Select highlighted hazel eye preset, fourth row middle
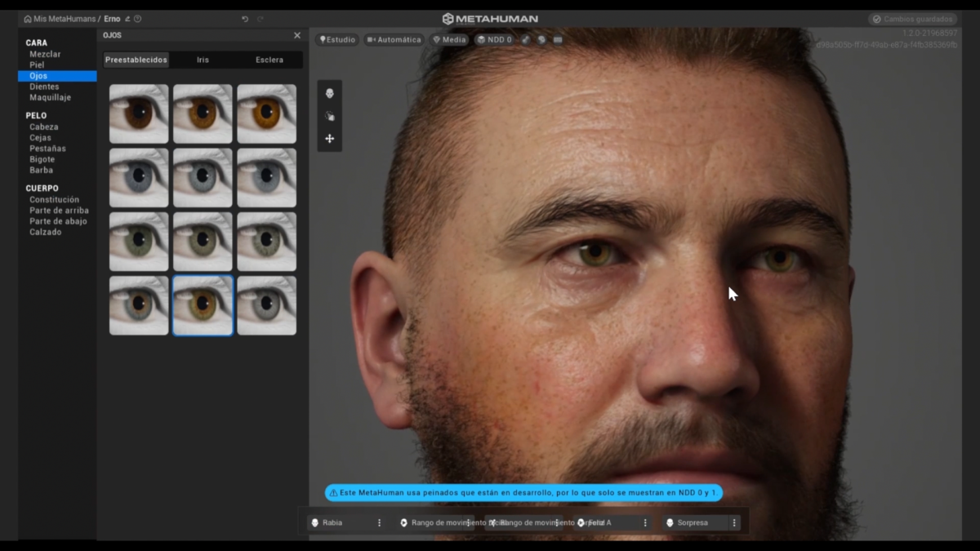The width and height of the screenshot is (980, 551). 203,305
